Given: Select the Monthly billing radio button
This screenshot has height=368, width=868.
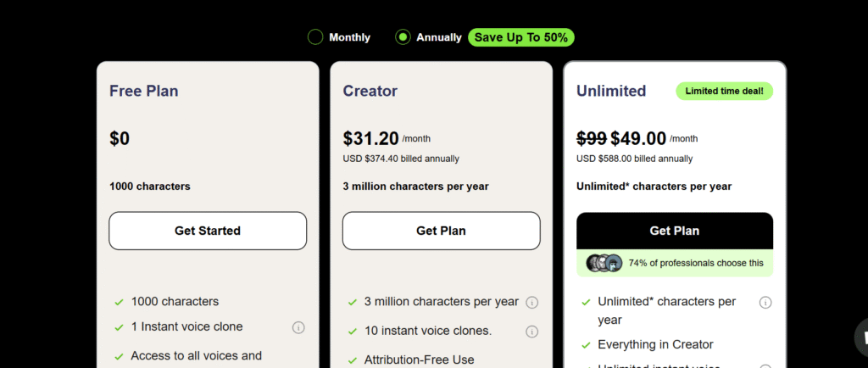Looking at the screenshot, I should click(315, 37).
